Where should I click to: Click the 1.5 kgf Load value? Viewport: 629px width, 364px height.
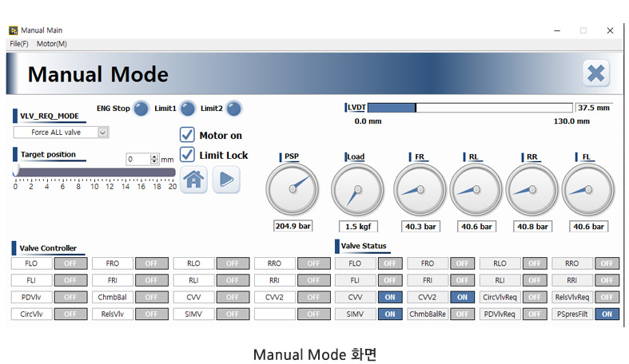coord(358,227)
